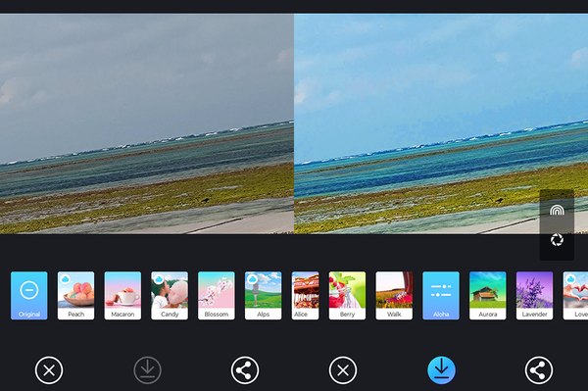Close editor under the Aloha-filtered photo
This screenshot has height=391, width=588.
(x=343, y=370)
